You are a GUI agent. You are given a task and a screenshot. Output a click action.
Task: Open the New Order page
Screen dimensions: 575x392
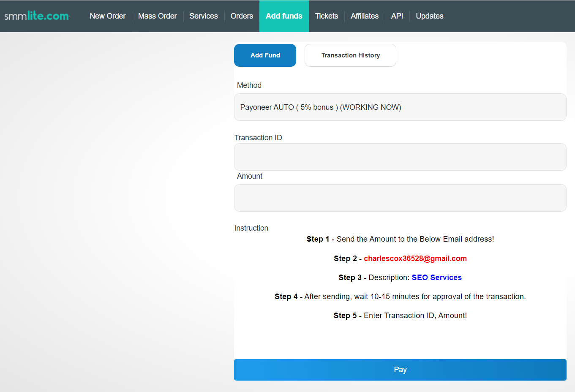pyautogui.click(x=107, y=16)
